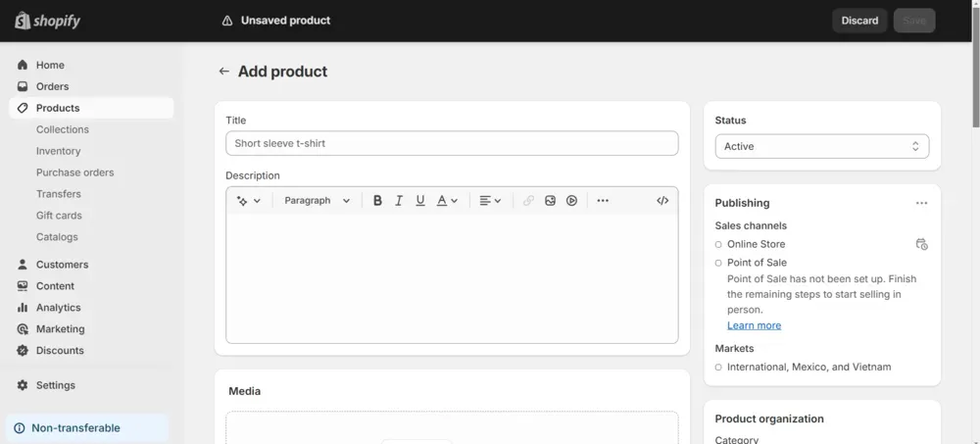Click the Home icon in sidebar
This screenshot has width=980, height=444.
[23, 65]
